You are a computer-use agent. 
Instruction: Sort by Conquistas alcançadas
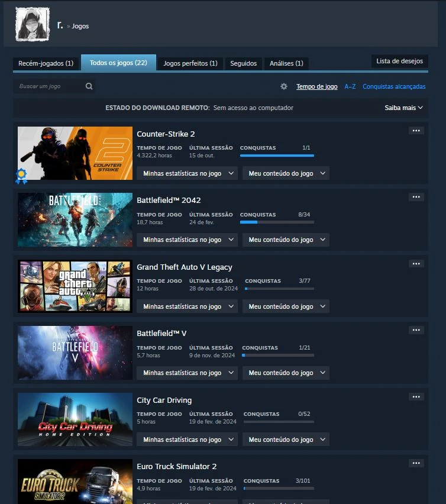(394, 86)
